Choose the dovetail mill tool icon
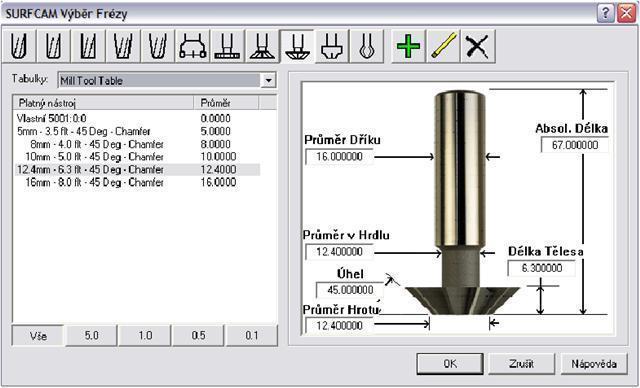This screenshot has height=388, width=640. [262, 46]
